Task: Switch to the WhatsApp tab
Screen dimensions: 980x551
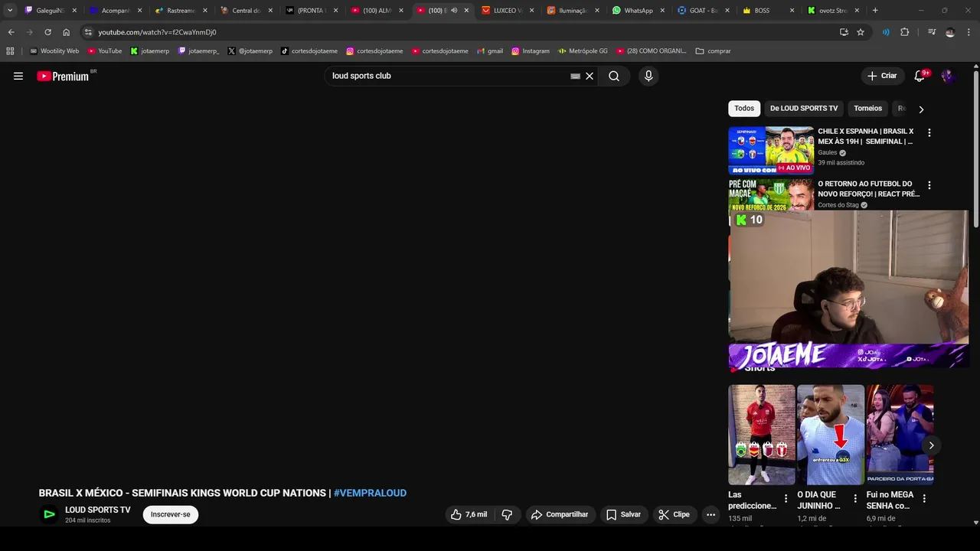Action: [x=639, y=11]
